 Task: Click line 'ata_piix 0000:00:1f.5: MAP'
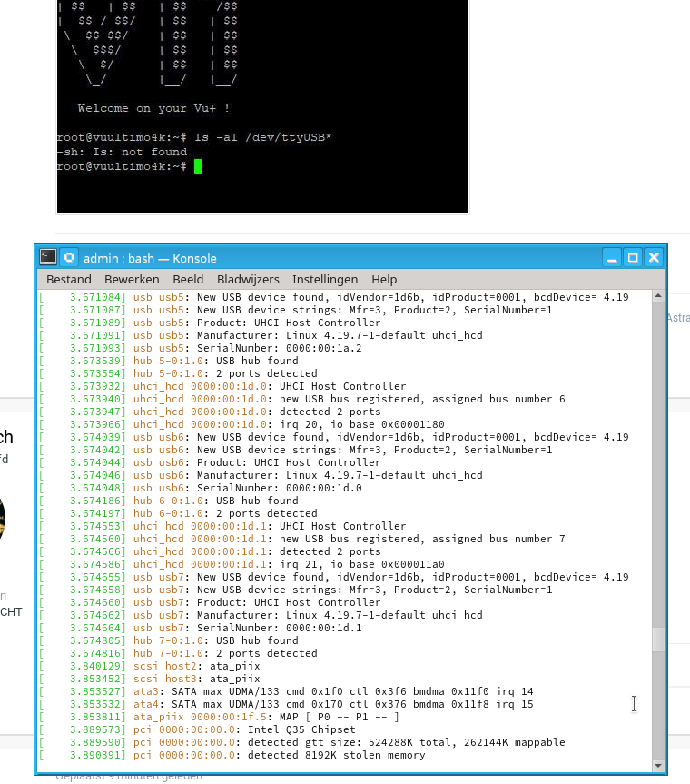pyautogui.click(x=266, y=717)
